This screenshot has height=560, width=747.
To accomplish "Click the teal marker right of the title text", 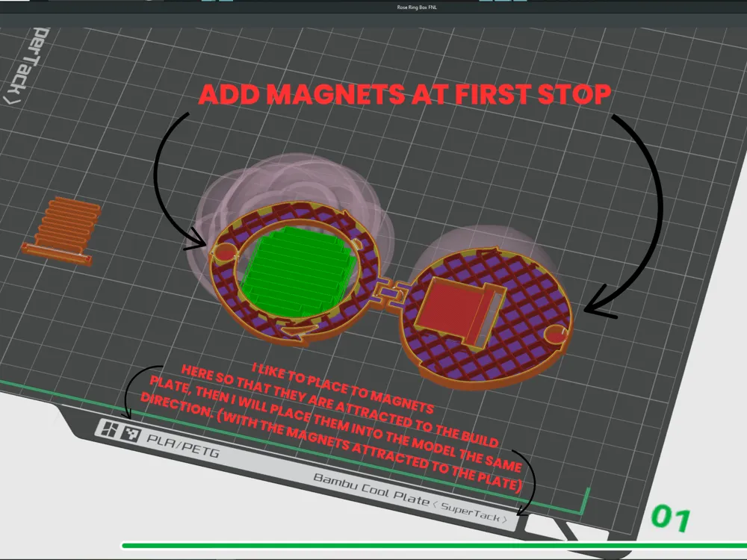I will [484, 3].
